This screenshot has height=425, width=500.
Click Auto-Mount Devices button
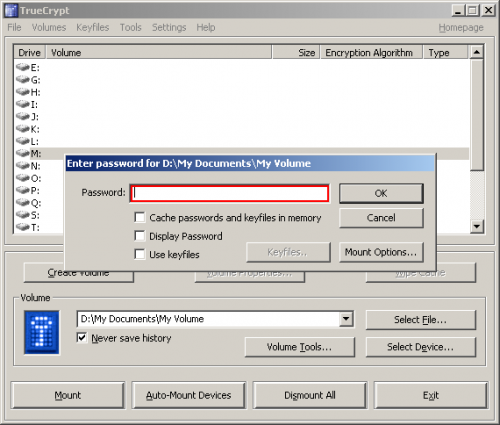coord(189,395)
